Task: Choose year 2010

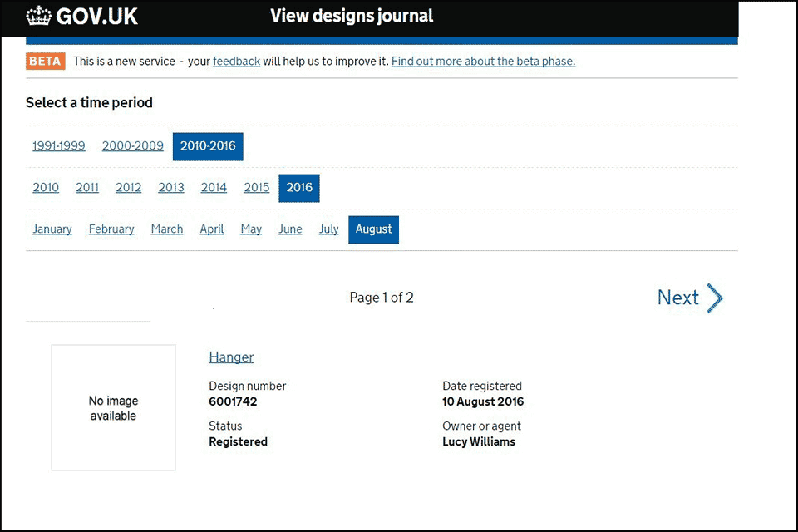Action: pyautogui.click(x=46, y=188)
